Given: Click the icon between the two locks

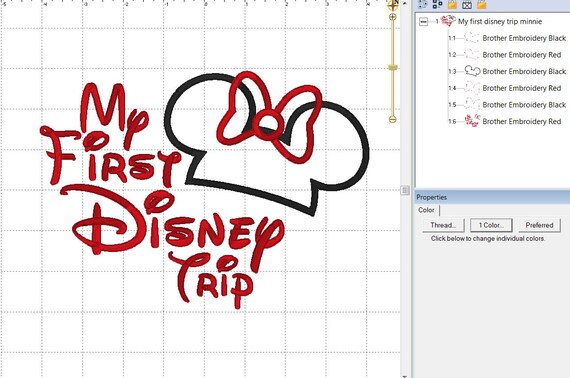Looking at the screenshot, I should (x=467, y=4).
